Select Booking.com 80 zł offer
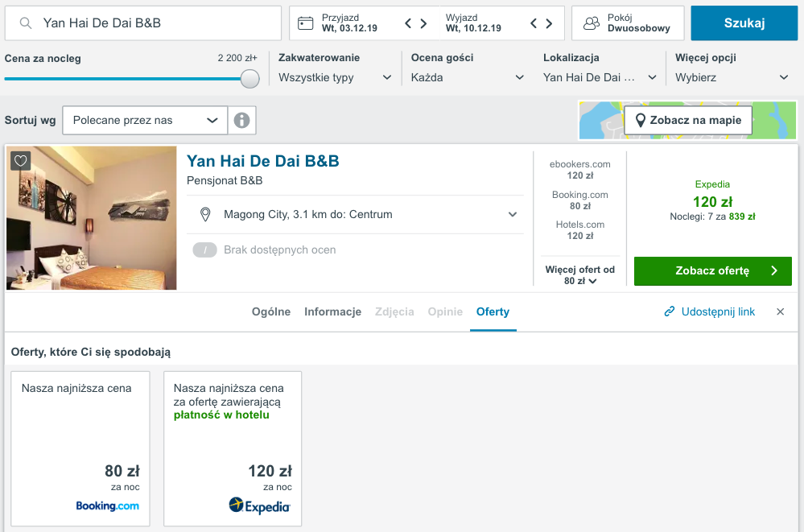 coord(580,200)
